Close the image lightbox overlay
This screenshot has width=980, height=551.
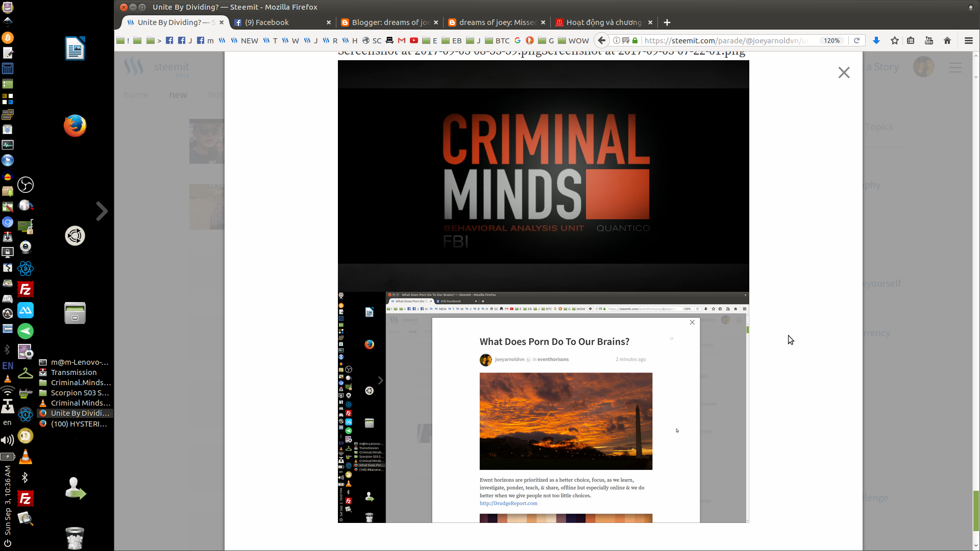click(x=844, y=72)
